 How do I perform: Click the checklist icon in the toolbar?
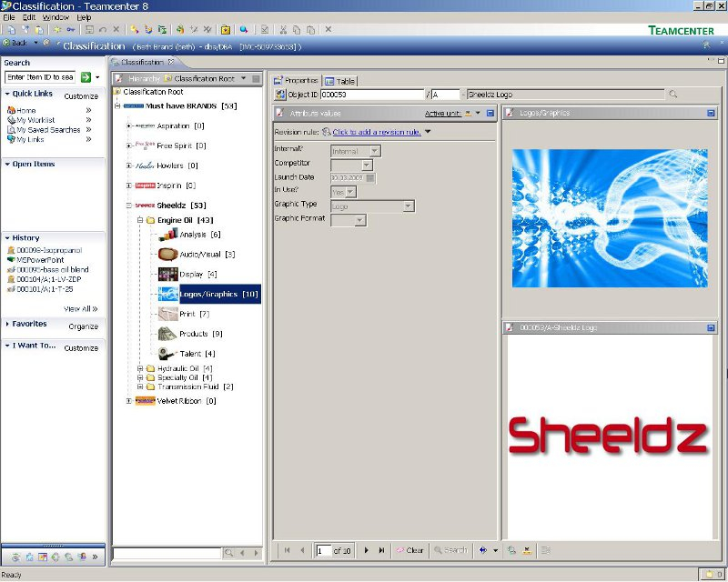[x=265, y=30]
